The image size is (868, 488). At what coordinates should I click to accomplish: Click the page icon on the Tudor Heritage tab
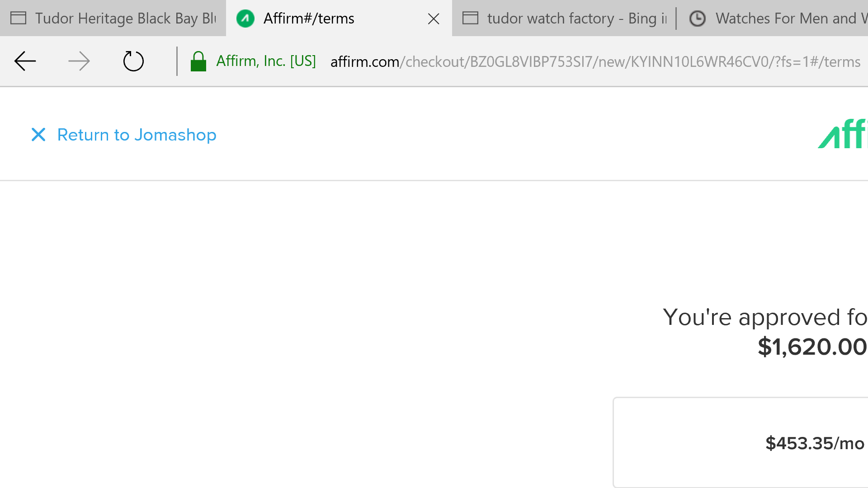tap(18, 19)
